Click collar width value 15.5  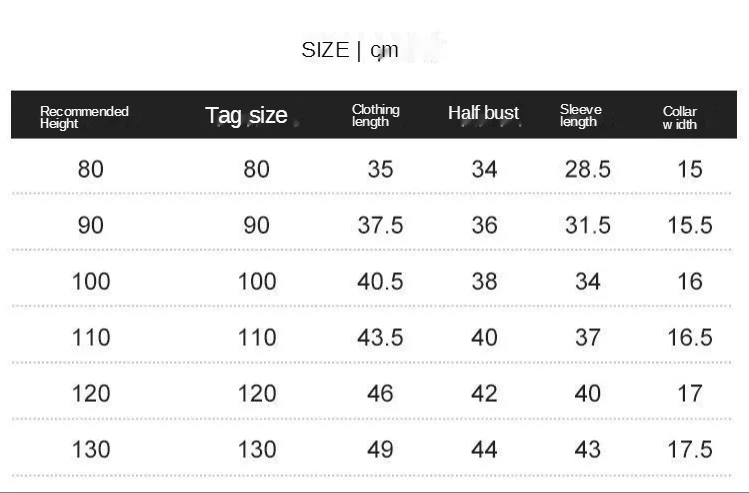click(690, 225)
